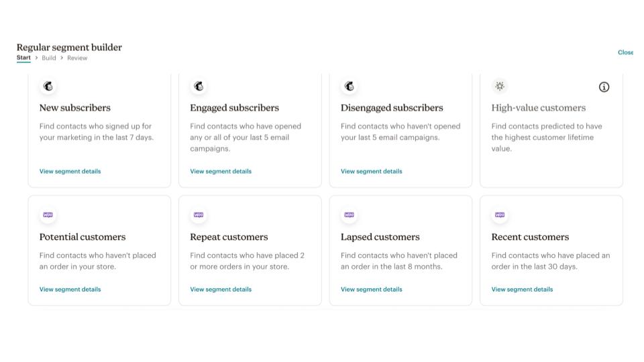Click WooCommerce icon on Recent customers card
This screenshot has height=362, width=644.
point(500,215)
